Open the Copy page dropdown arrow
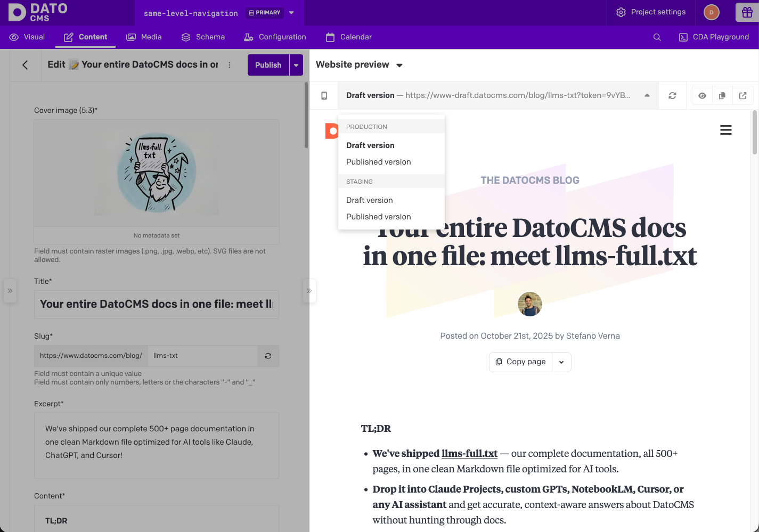Screen dimensions: 759x532 tap(561, 362)
